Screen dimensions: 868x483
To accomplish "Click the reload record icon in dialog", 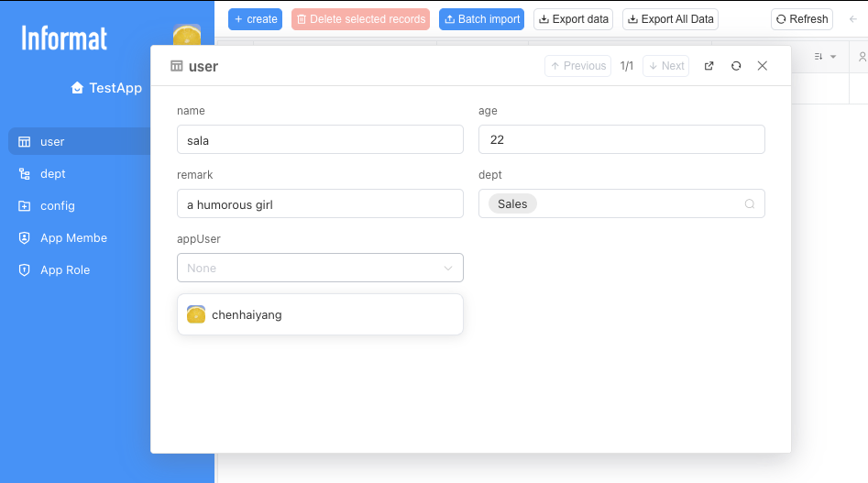I will click(x=736, y=66).
